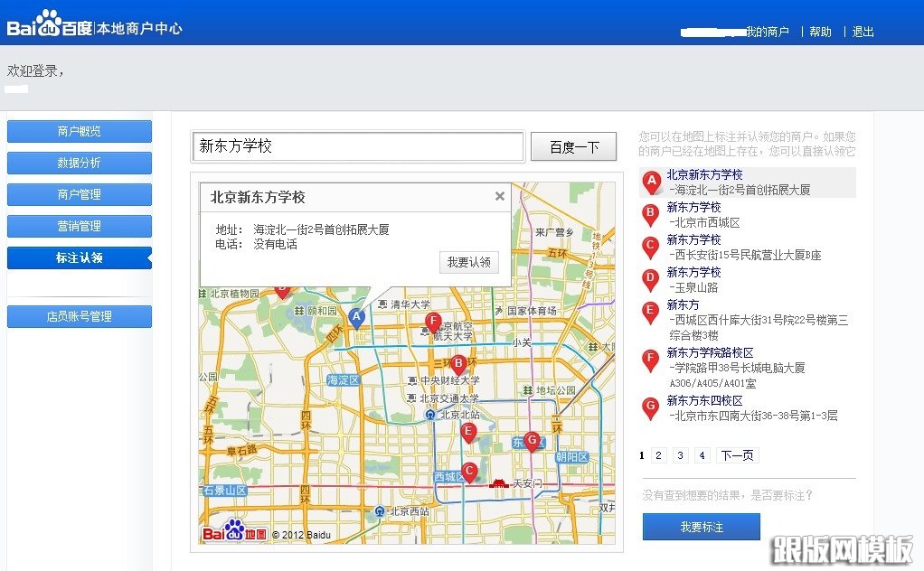The width and height of the screenshot is (924, 571).
Task: Select 商户管理 sidebar item
Action: tap(80, 194)
